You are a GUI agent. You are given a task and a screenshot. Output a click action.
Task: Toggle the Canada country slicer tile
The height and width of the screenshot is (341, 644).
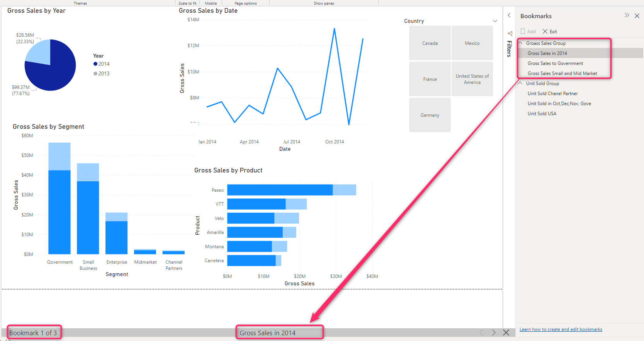pos(430,43)
